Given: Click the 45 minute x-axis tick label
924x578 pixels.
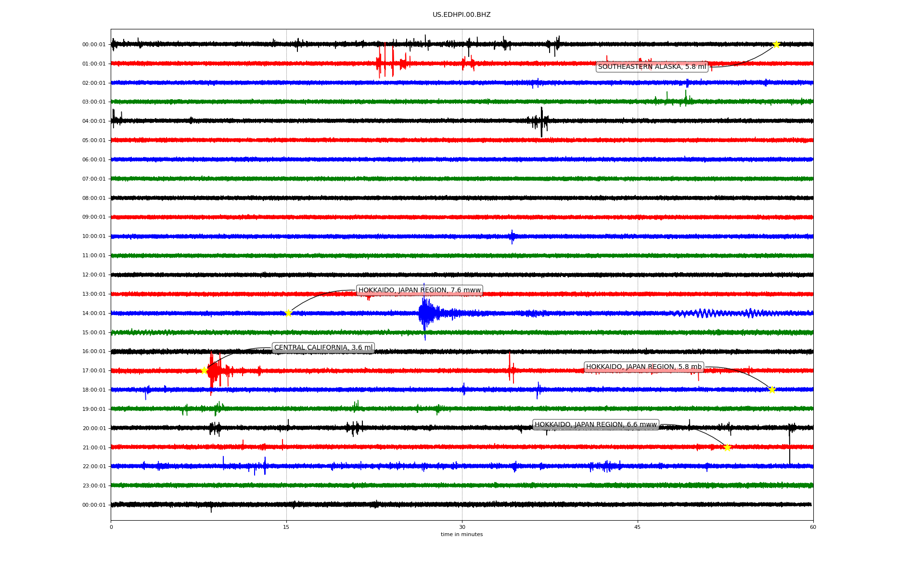Looking at the screenshot, I should coord(637,527).
